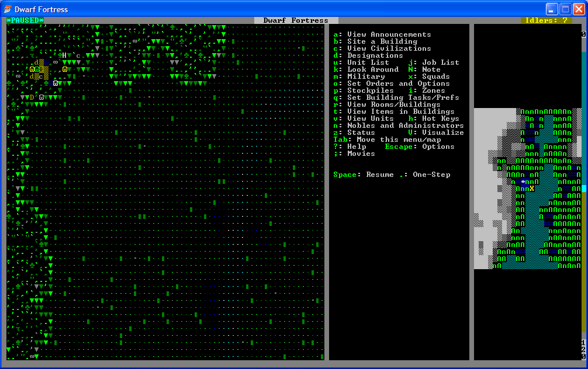Select the gray c creature beside the H
The height and width of the screenshot is (369, 588).
(x=78, y=56)
